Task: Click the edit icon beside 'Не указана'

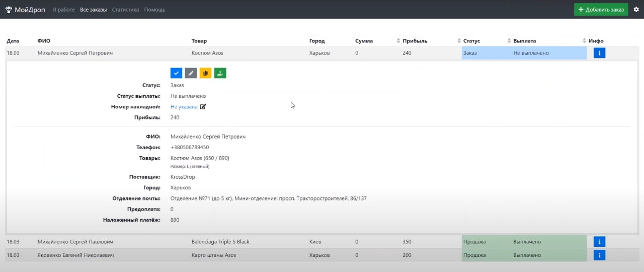Action: click(203, 107)
